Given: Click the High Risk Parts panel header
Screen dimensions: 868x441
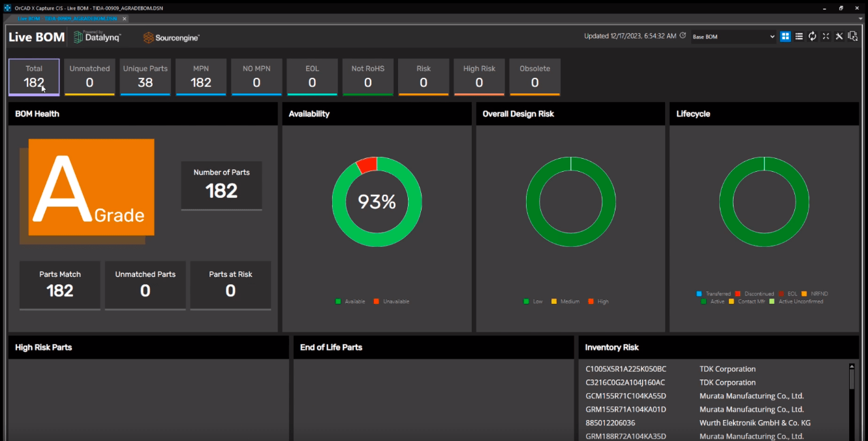Looking at the screenshot, I should coord(148,348).
